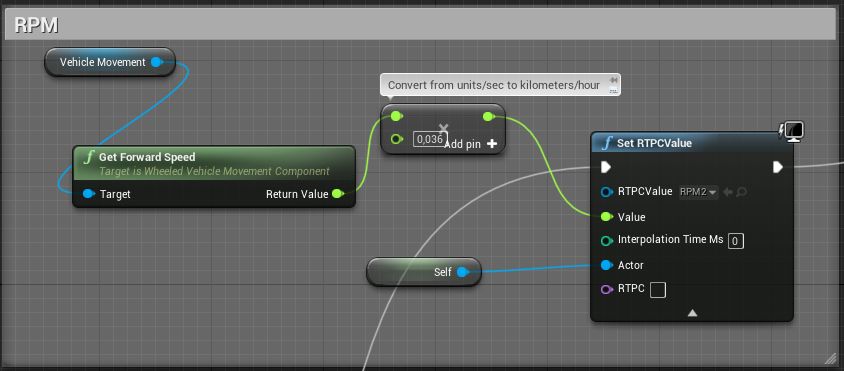This screenshot has width=844, height=371.
Task: Select the Get Forward Speed node title
Action: tap(147, 157)
